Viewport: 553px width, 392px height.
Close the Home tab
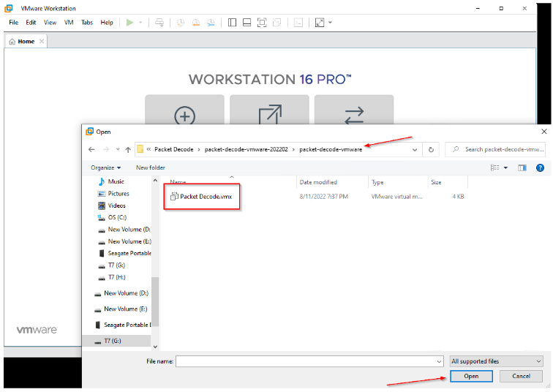(42, 41)
